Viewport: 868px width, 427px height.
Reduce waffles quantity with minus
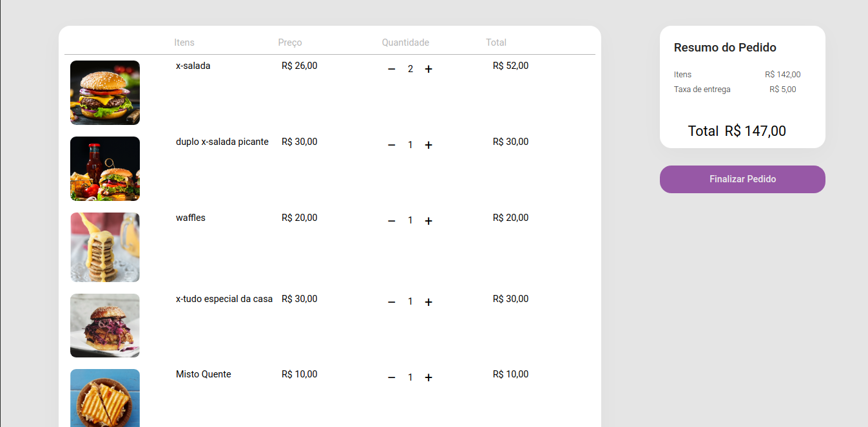click(391, 221)
